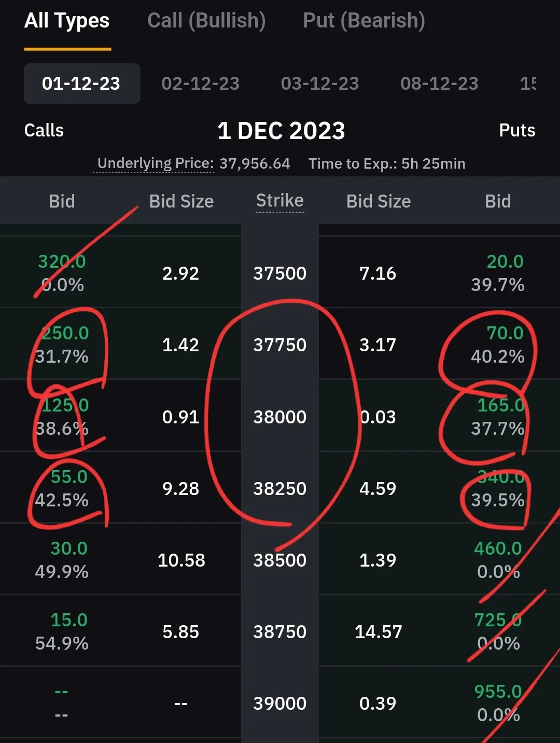Select the 37750 strike price
The image size is (560, 743).
pos(280,345)
